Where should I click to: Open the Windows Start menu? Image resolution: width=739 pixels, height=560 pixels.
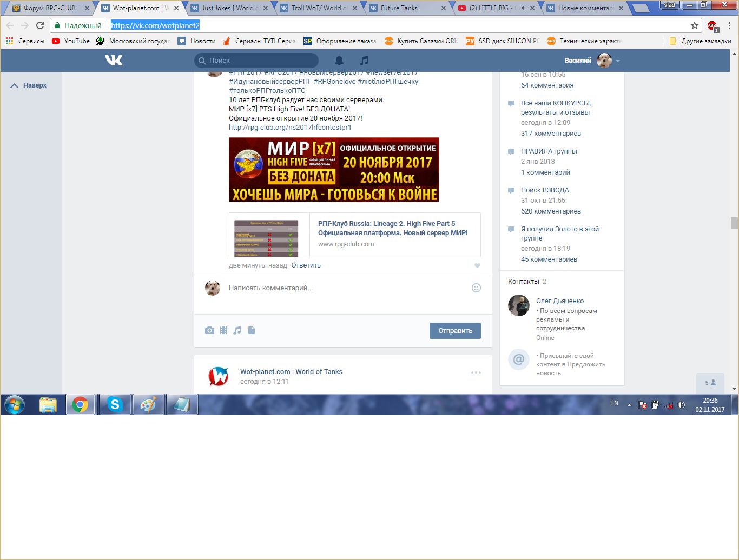15,404
